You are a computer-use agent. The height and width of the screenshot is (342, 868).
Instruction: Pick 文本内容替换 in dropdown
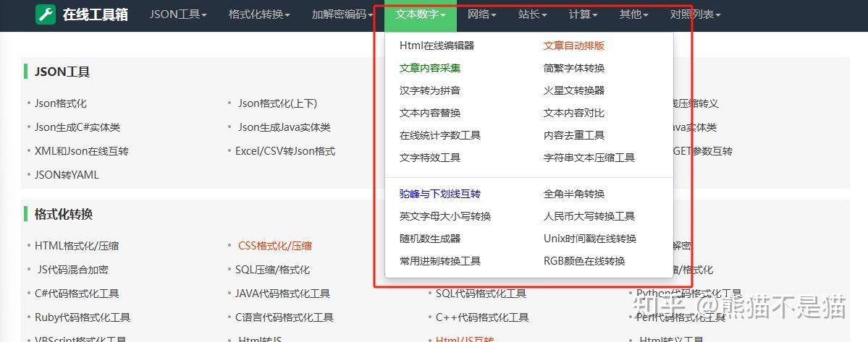pos(430,113)
